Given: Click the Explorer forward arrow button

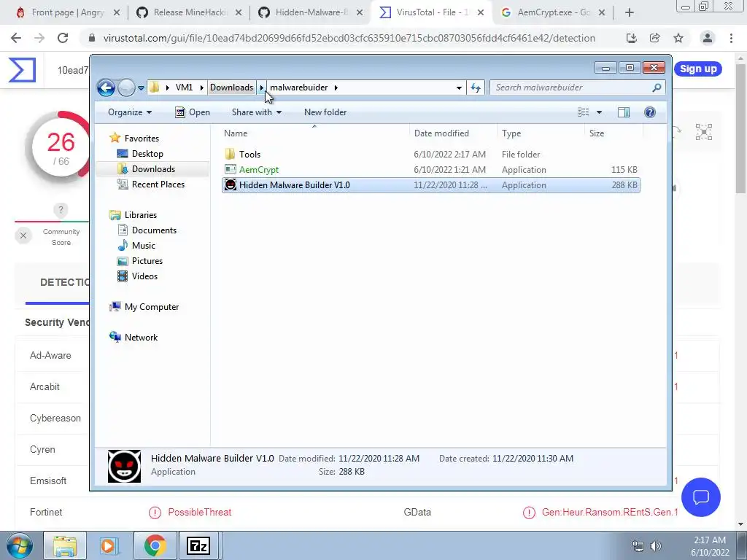Looking at the screenshot, I should click(x=126, y=87).
